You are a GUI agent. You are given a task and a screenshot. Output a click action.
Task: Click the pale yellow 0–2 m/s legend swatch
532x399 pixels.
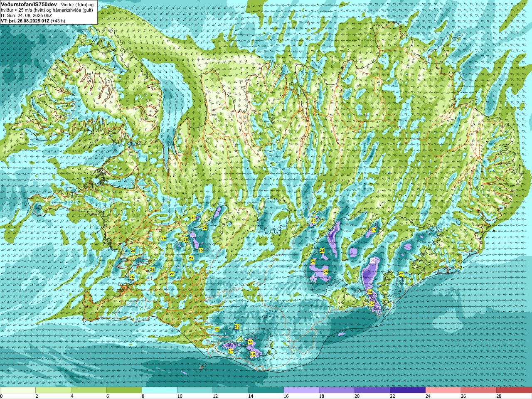pos(18,390)
